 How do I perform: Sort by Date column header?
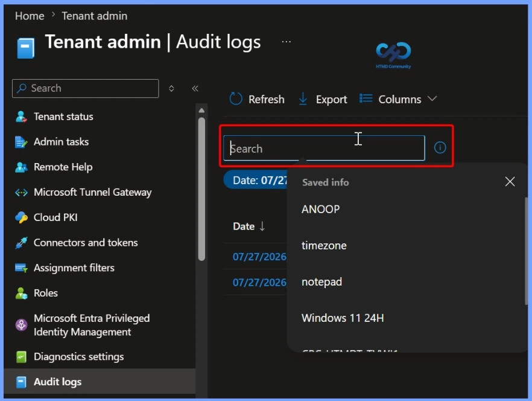[244, 226]
